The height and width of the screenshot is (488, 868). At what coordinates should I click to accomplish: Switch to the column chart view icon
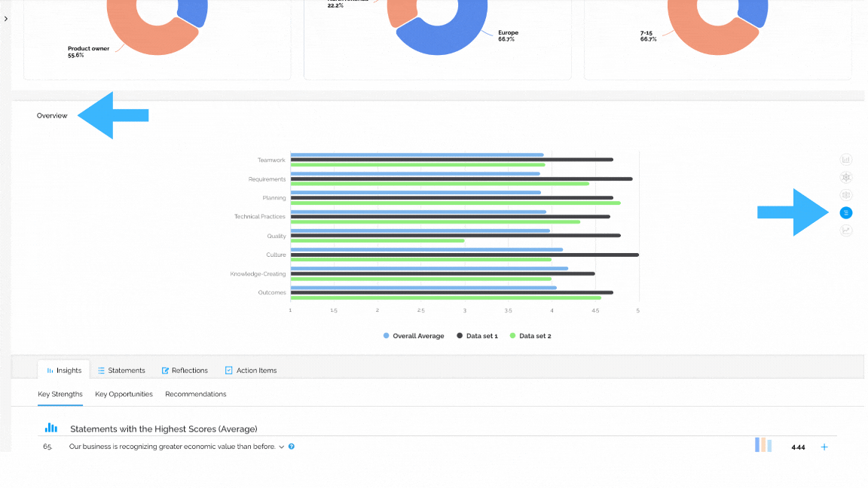point(846,160)
